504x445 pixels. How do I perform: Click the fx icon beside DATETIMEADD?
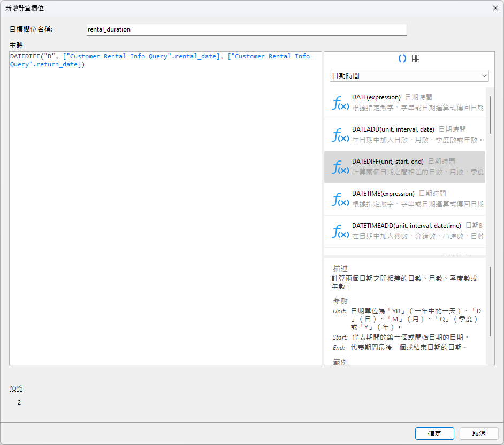[340, 232]
